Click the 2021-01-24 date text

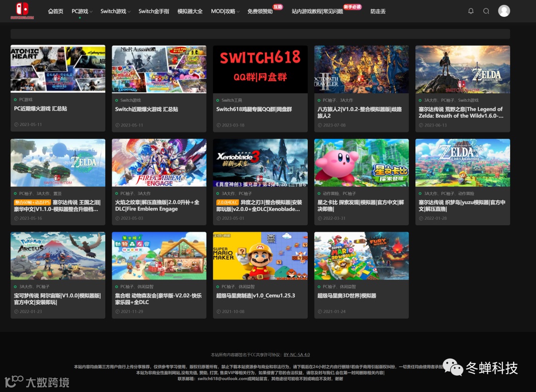coord(335,311)
